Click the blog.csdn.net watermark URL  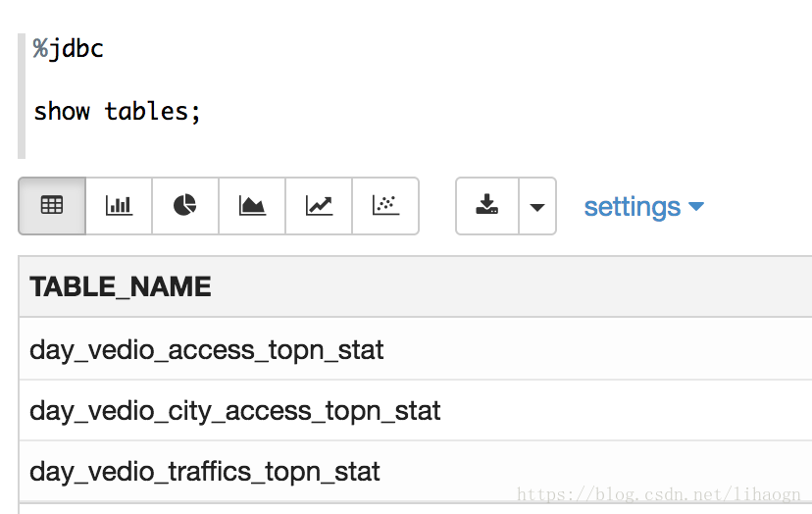point(659,493)
